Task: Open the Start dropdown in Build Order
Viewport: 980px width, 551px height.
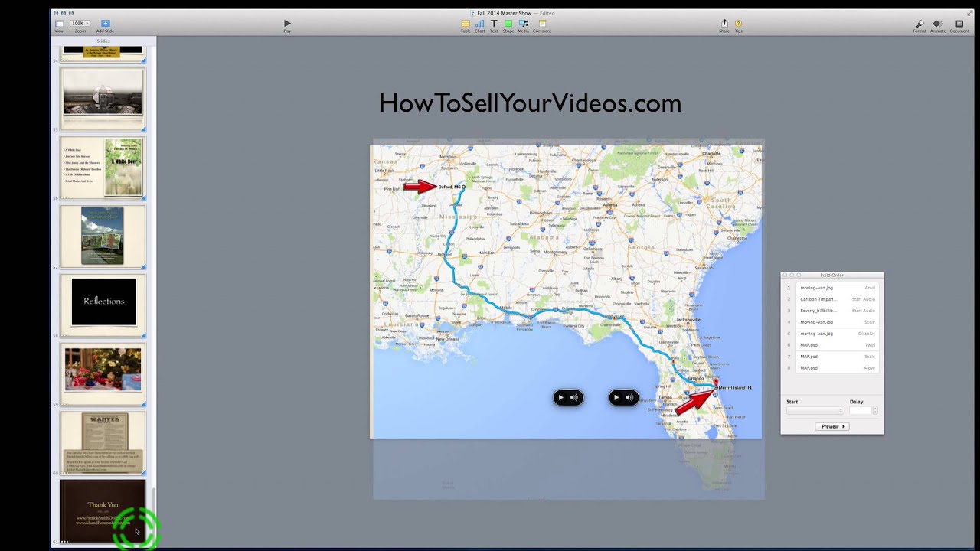Action: (x=815, y=411)
